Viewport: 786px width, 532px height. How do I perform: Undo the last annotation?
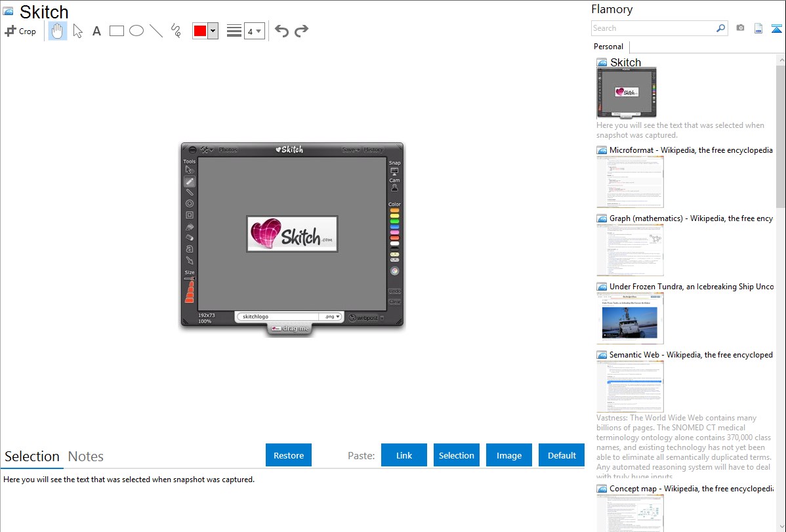281,31
